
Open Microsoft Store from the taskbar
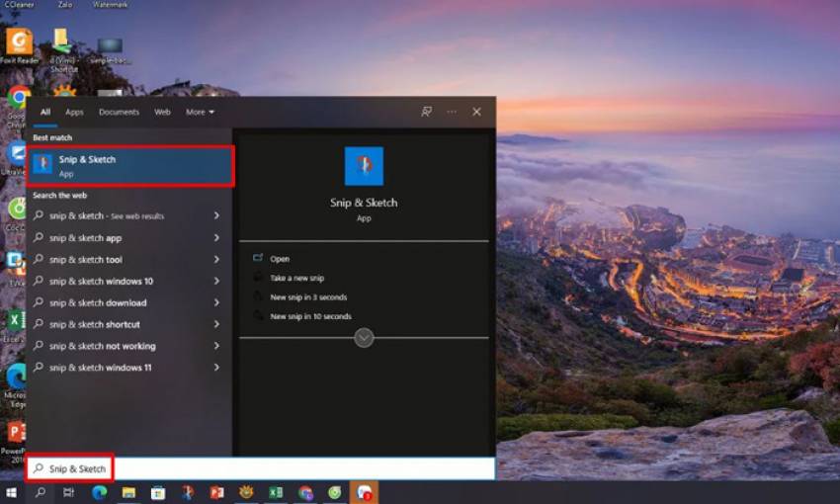158,492
